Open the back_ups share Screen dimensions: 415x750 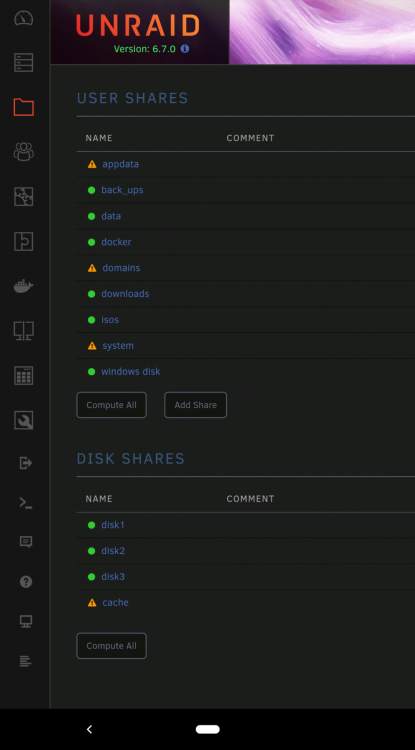tap(122, 190)
